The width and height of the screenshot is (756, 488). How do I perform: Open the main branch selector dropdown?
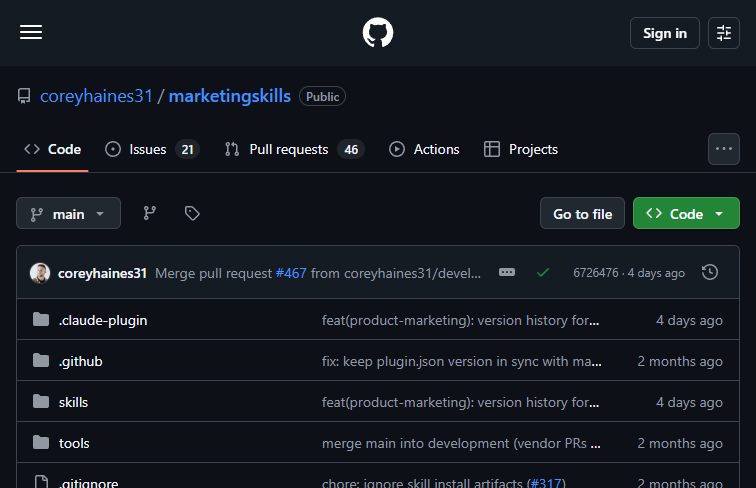pyautogui.click(x=68, y=213)
